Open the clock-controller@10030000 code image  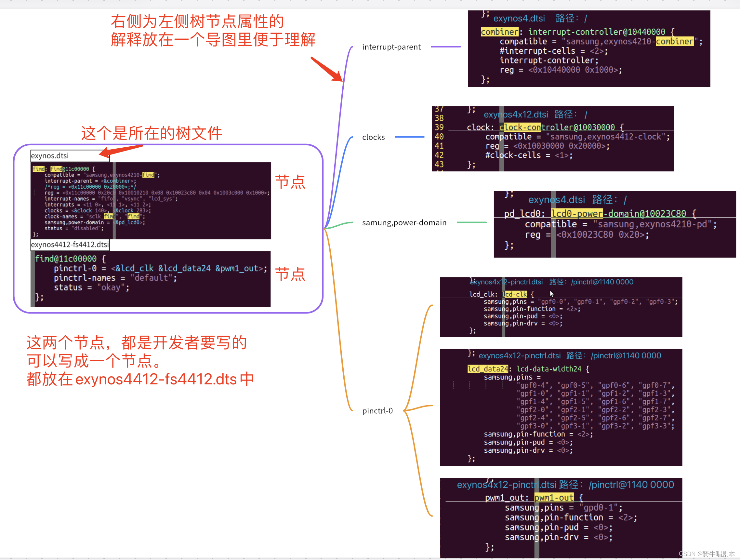tap(553, 139)
